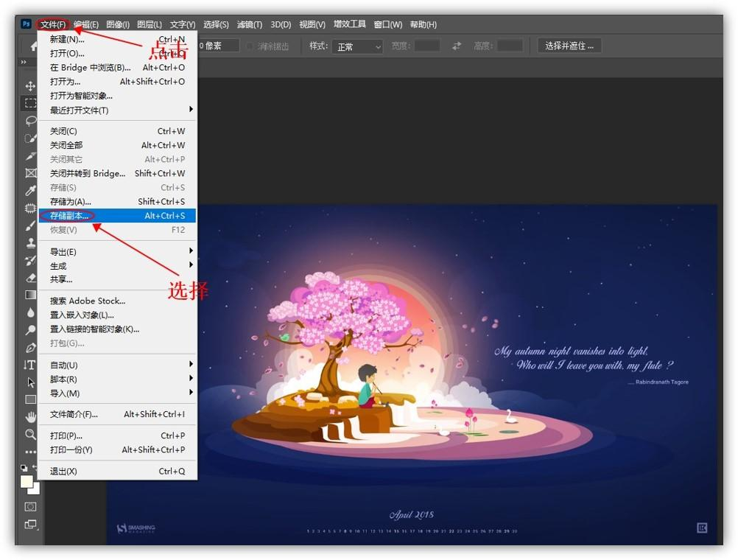Screen dimensions: 738x560
Task: Select the Dodge tool
Action: click(x=31, y=329)
